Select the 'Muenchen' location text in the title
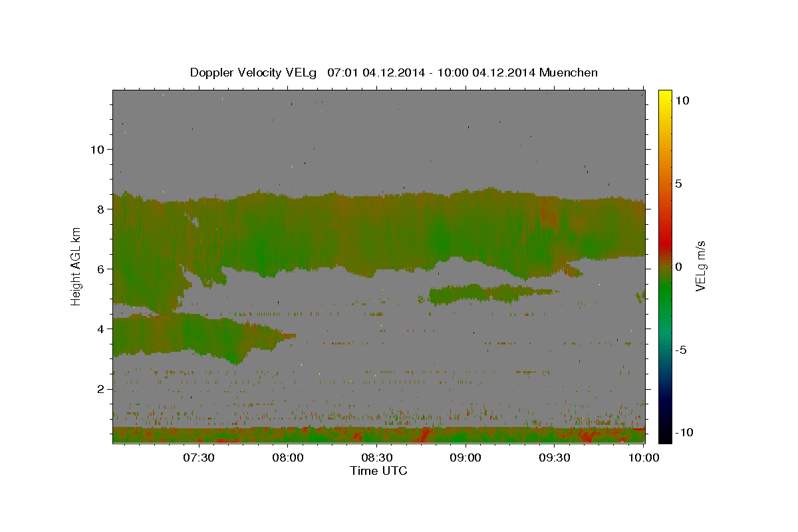The height and width of the screenshot is (532, 798). point(569,72)
